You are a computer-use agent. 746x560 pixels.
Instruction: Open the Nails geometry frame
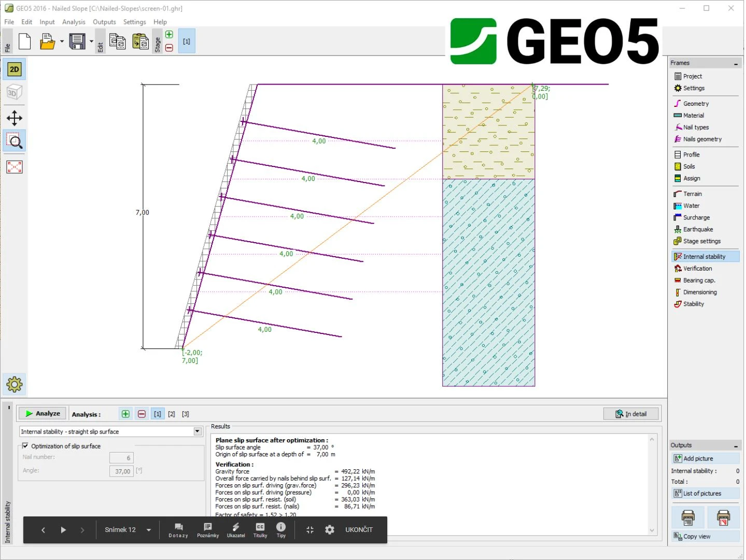point(702,139)
